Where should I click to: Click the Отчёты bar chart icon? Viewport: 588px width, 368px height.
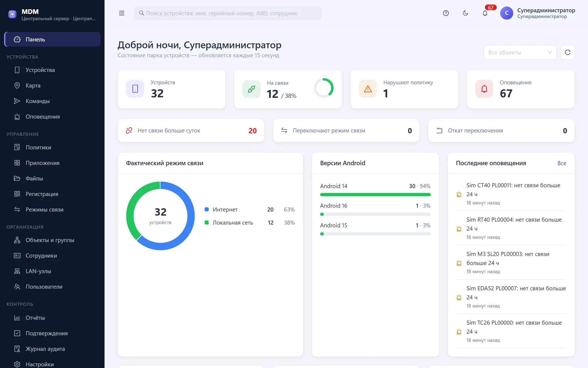(x=17, y=318)
